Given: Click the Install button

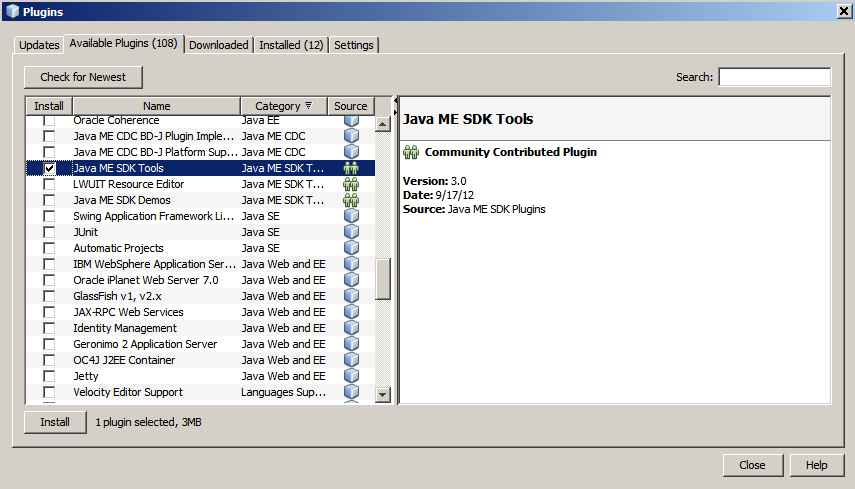Looking at the screenshot, I should (55, 422).
